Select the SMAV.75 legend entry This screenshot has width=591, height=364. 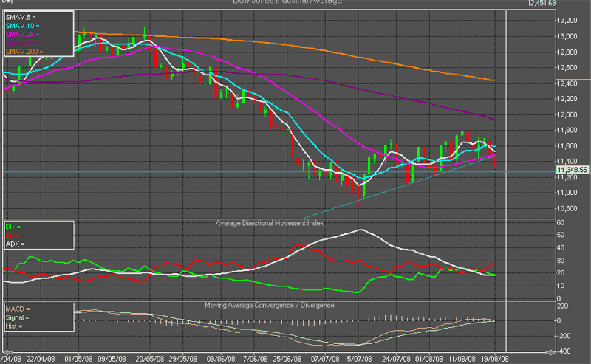coord(22,43)
